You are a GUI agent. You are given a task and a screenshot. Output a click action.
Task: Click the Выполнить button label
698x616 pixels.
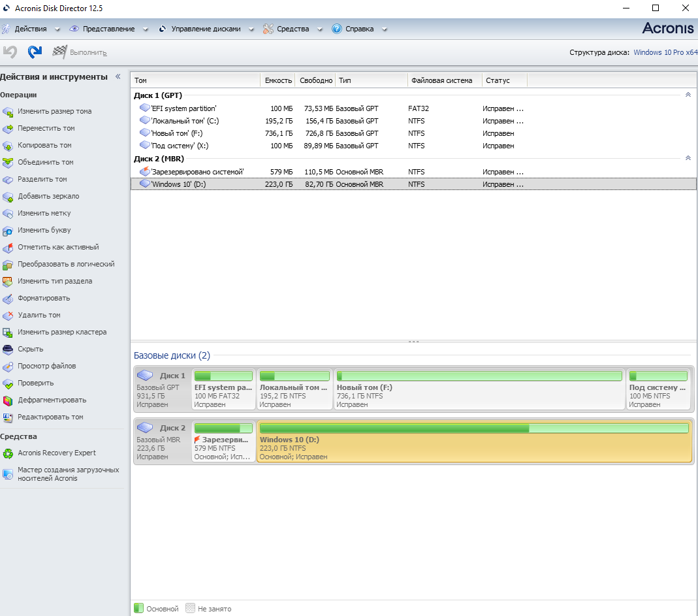88,52
